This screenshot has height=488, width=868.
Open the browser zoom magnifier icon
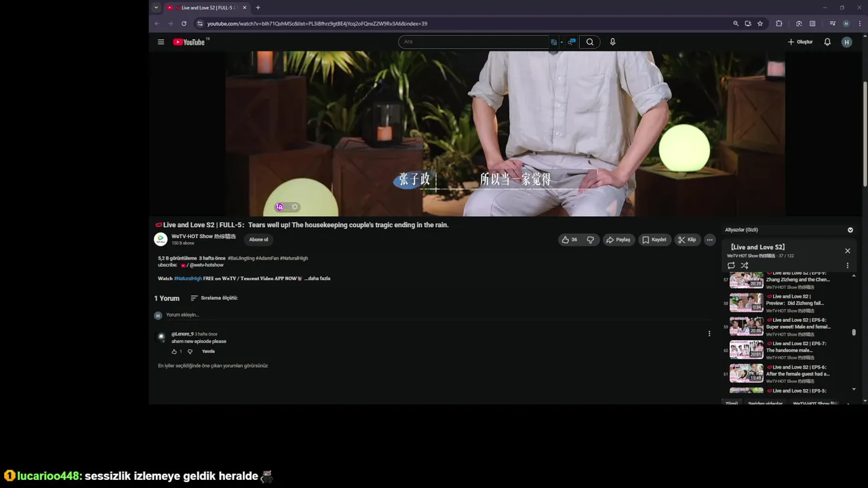tap(736, 24)
